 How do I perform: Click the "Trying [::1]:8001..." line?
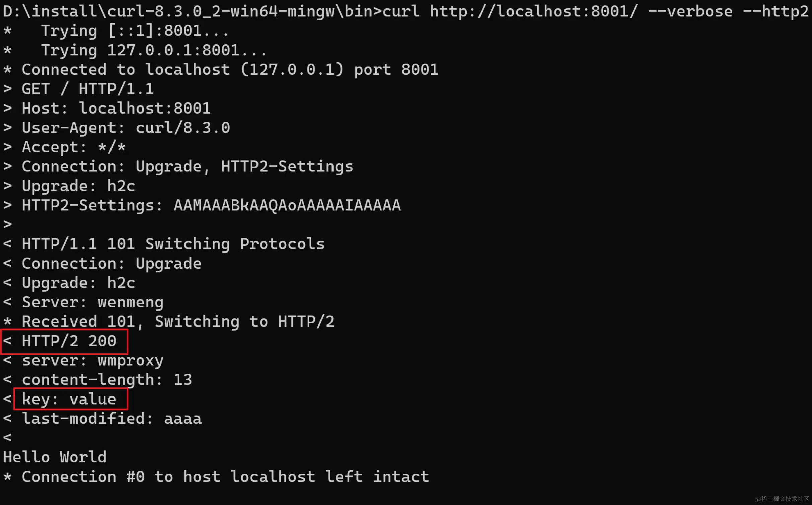tap(135, 31)
